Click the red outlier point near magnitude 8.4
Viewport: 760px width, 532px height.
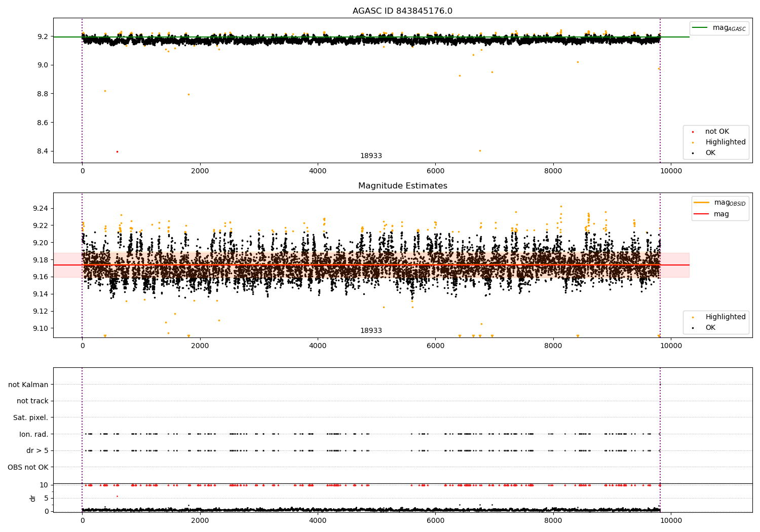(x=117, y=151)
